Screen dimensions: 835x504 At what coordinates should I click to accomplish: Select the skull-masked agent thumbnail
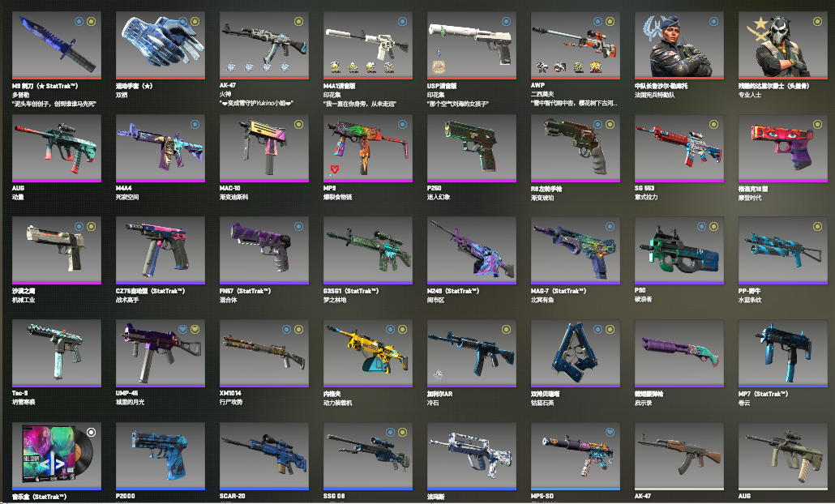pyautogui.click(x=783, y=45)
